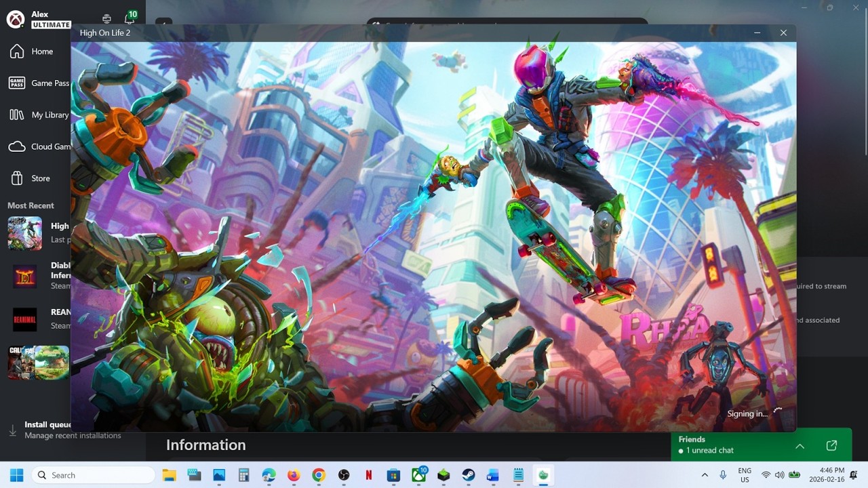Viewport: 868px width, 488px height.
Task: Click the taskbar Search box
Action: point(93,475)
